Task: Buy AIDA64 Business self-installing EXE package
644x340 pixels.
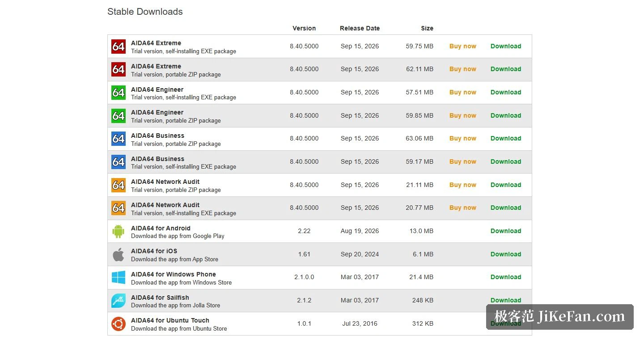Action: [463, 161]
